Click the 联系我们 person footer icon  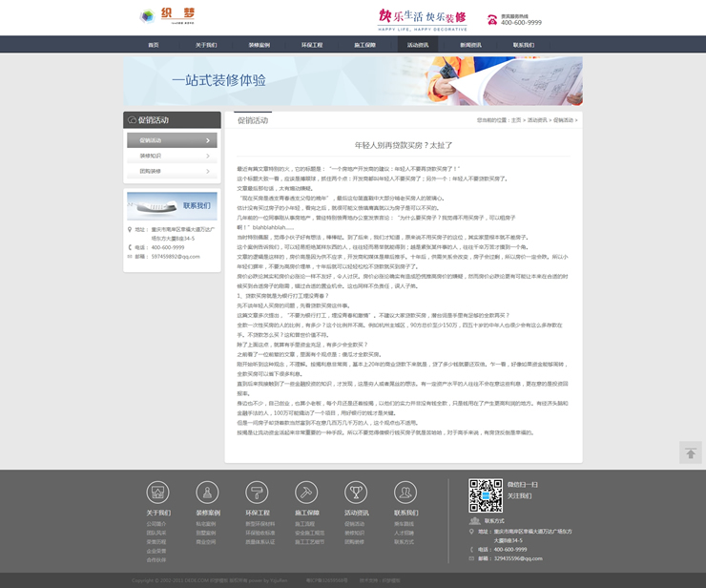click(405, 493)
